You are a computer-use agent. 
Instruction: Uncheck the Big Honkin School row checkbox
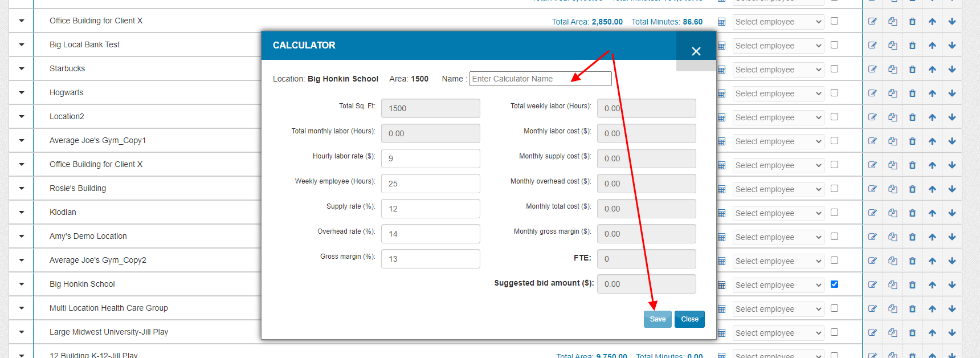(x=834, y=284)
